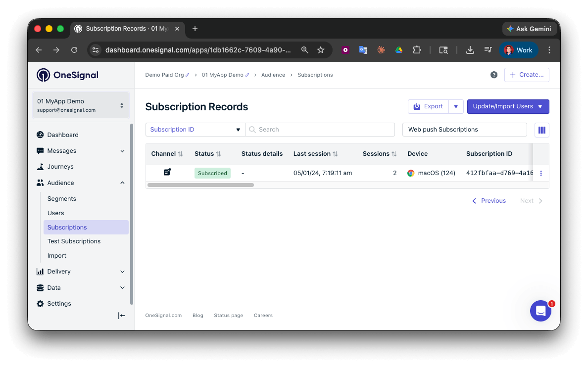Open Segments under Audience
This screenshot has width=588, height=367.
[x=62, y=199]
